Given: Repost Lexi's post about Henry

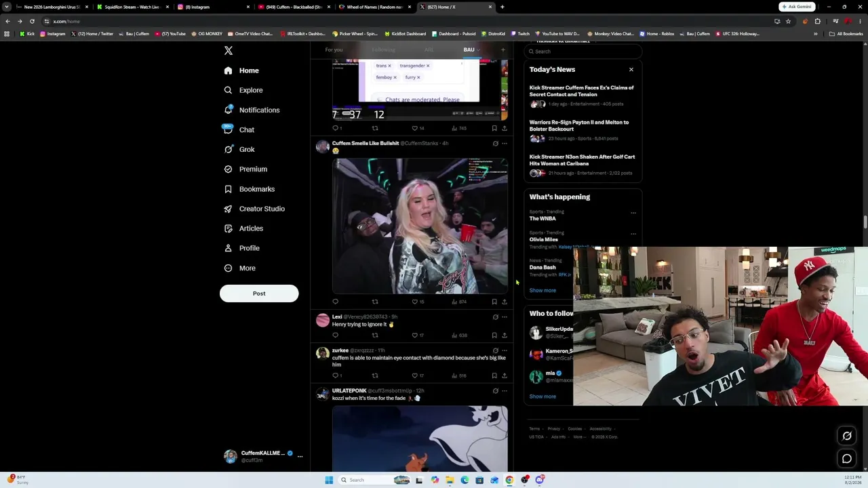Looking at the screenshot, I should [x=375, y=335].
